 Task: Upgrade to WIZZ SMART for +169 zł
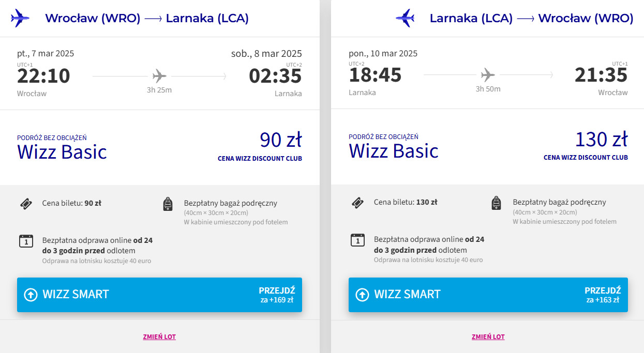(x=159, y=295)
